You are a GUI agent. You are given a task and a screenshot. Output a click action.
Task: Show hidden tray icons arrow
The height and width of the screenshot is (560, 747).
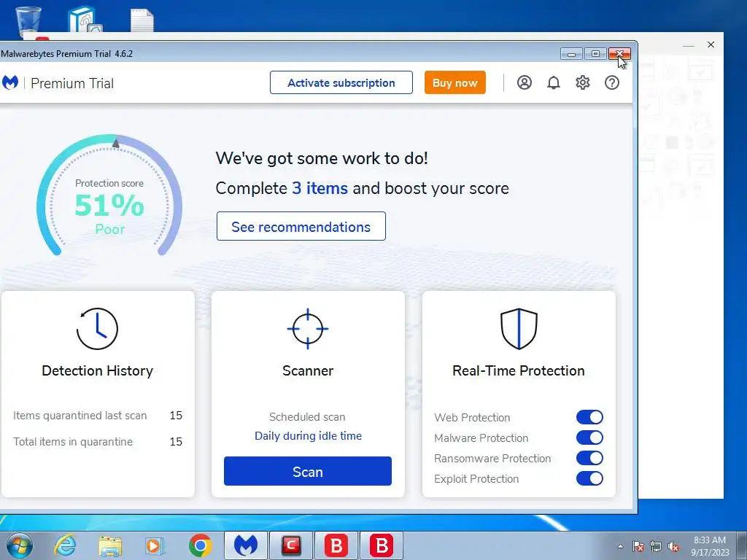620,546
